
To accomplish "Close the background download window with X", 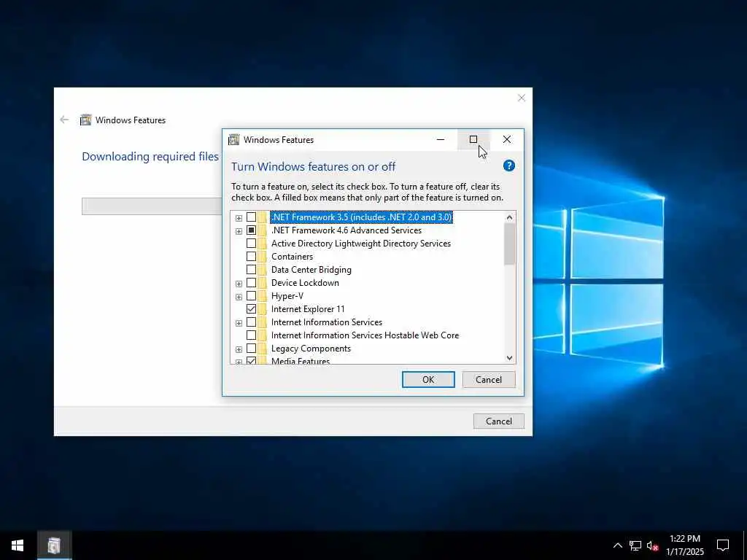I will coord(522,98).
